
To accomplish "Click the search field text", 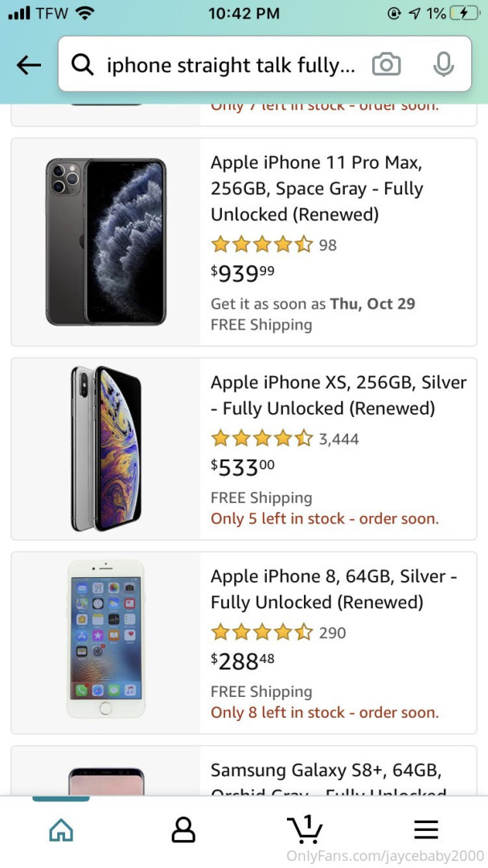I will (x=231, y=65).
